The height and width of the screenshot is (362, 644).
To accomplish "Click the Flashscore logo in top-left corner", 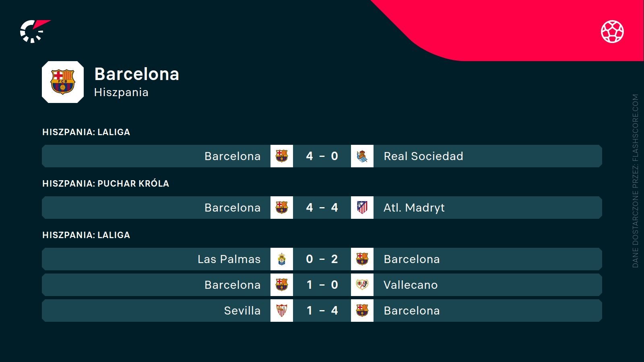I will pyautogui.click(x=34, y=31).
